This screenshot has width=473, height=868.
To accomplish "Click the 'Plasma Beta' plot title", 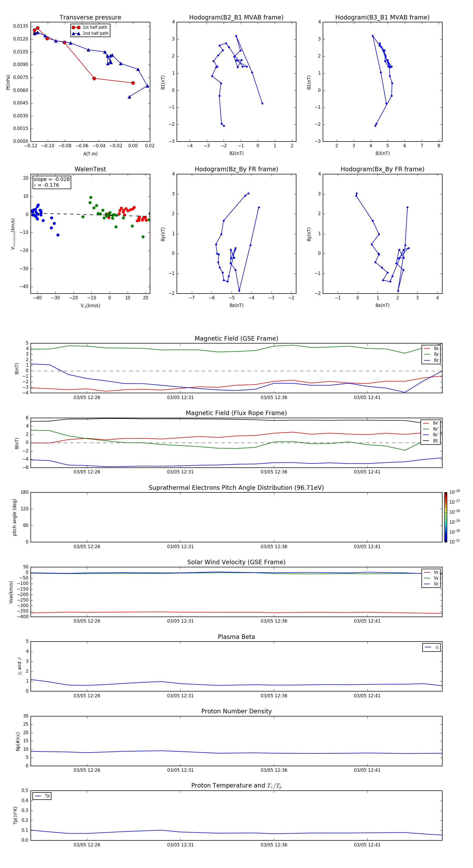I will (236, 637).
